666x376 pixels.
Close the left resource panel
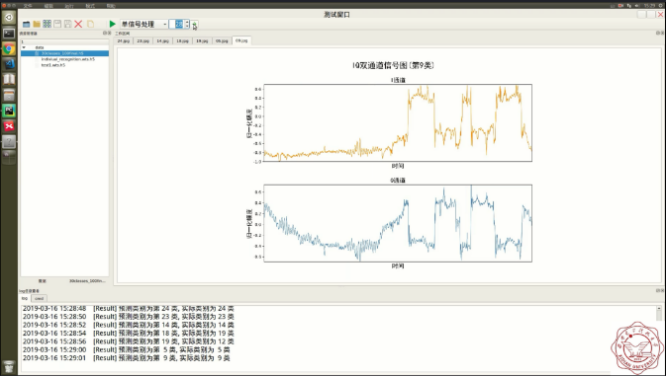[109, 33]
